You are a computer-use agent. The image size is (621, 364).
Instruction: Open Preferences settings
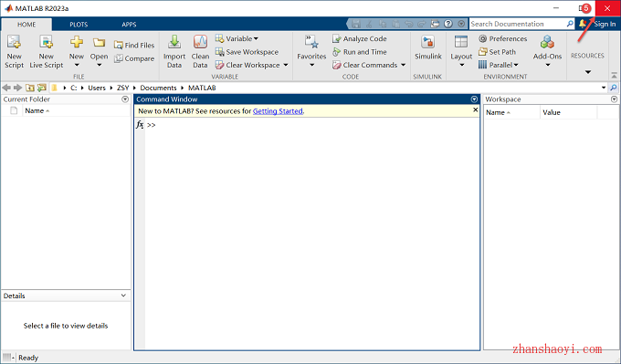(503, 39)
